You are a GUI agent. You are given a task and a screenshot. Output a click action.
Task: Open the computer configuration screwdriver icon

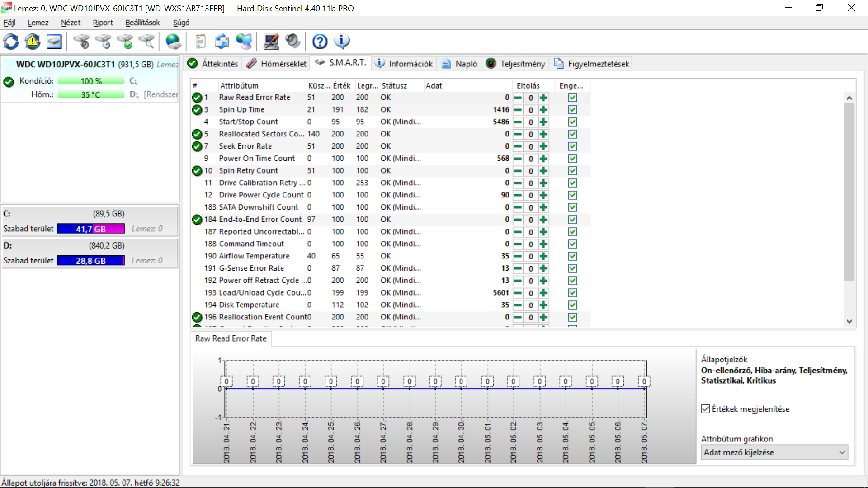click(x=271, y=42)
